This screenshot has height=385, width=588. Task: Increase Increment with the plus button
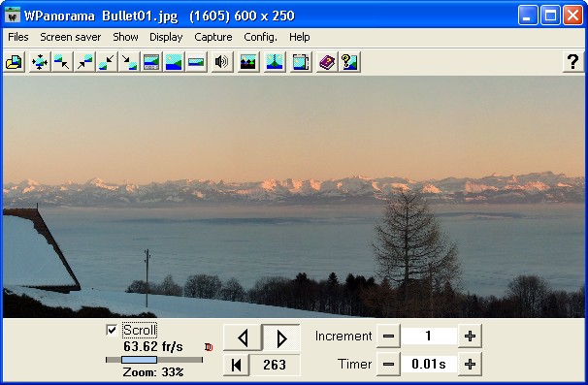point(470,336)
